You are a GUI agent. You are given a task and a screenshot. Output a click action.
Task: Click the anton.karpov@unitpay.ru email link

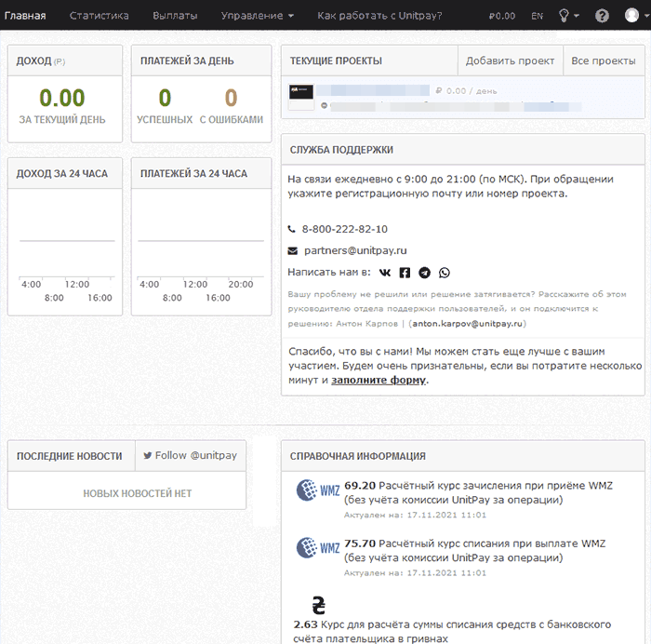point(468,324)
